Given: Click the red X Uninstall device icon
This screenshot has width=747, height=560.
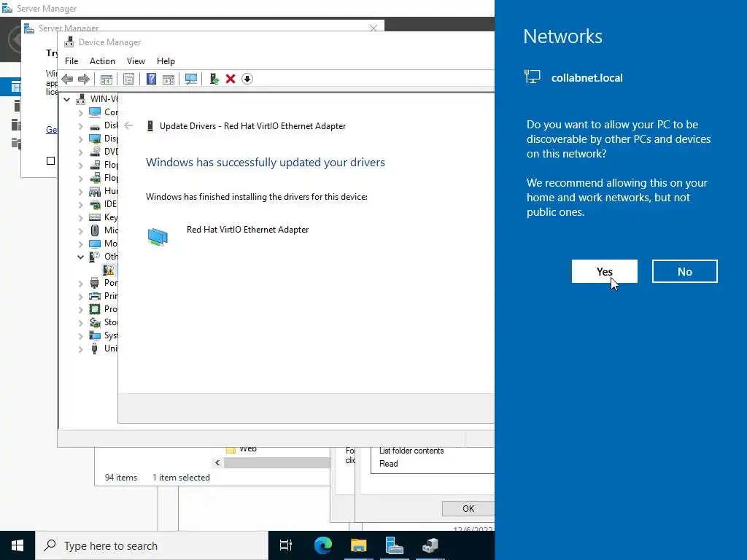Looking at the screenshot, I should [231, 79].
